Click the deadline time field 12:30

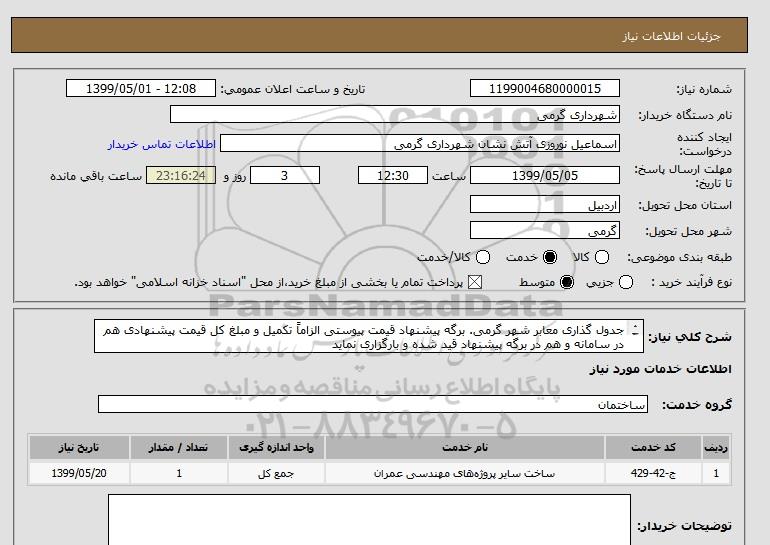(393, 175)
